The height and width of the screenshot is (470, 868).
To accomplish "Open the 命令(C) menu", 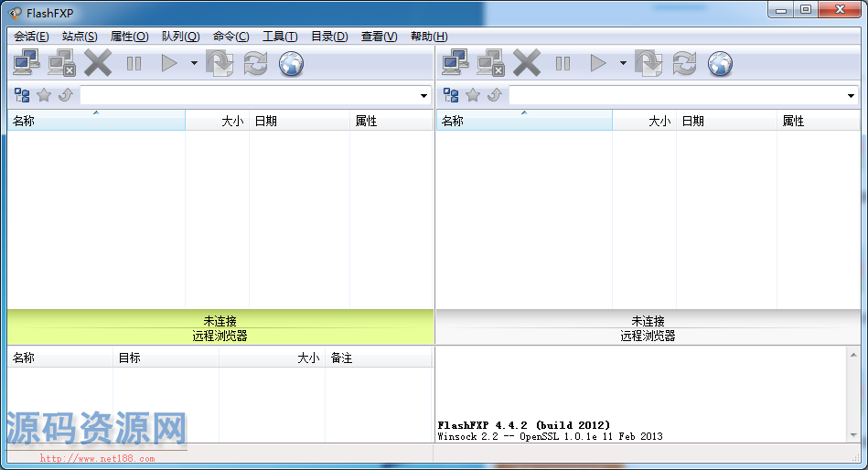I will click(230, 37).
